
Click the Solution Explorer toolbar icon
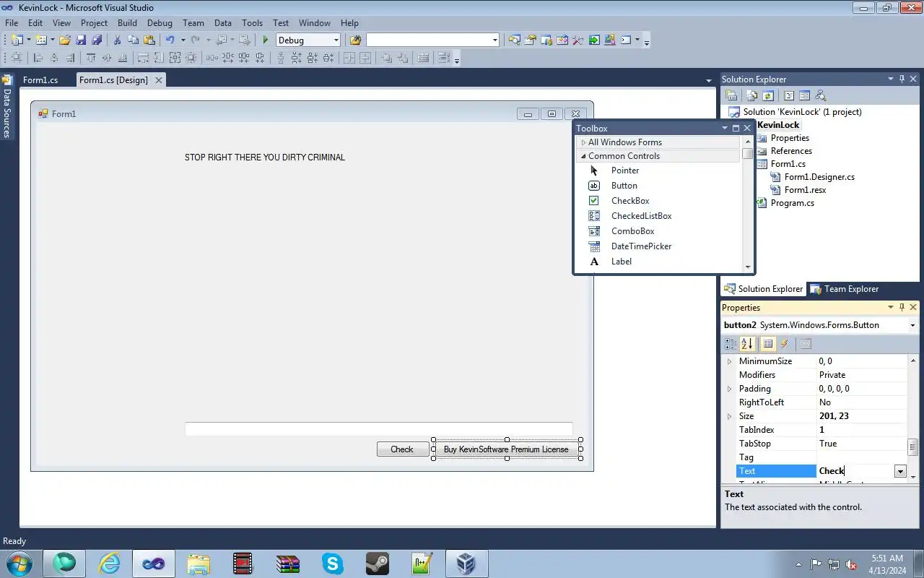514,40
